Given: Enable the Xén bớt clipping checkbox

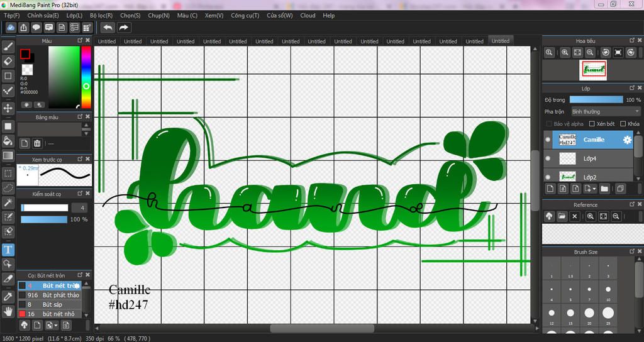Looking at the screenshot, I should coord(592,124).
